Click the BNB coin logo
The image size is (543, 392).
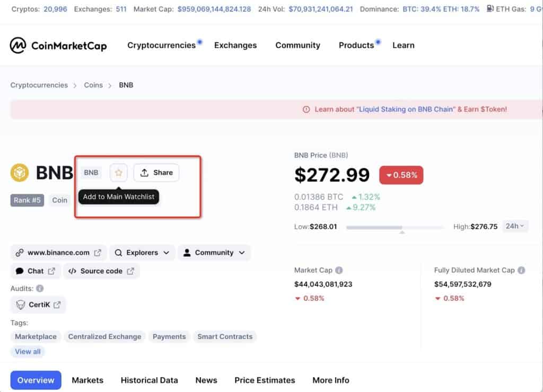click(x=20, y=173)
